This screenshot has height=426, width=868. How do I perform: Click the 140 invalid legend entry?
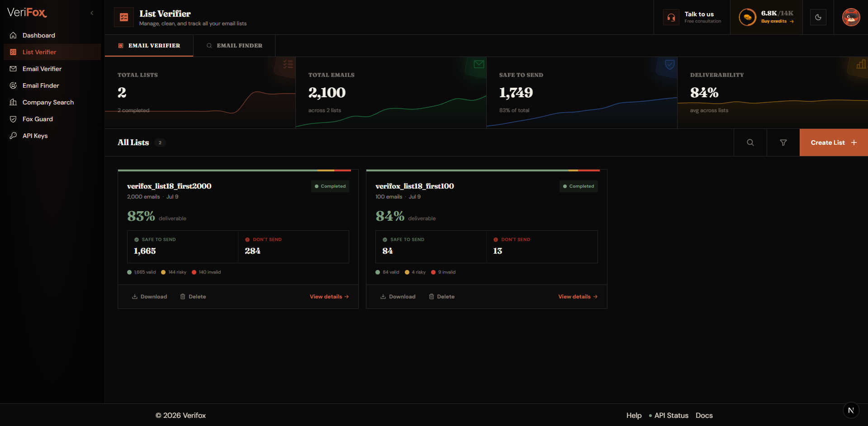206,272
